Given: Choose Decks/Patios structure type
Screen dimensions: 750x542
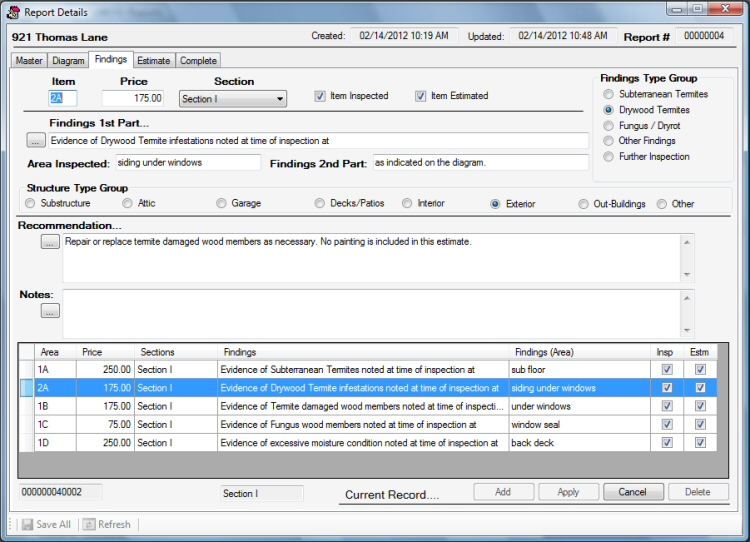Looking at the screenshot, I should [320, 203].
